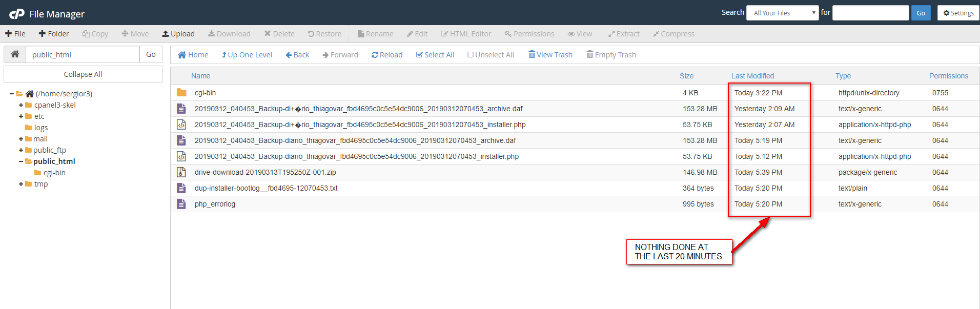980x309 pixels.
Task: Click the php_errorlog file icon
Action: [181, 204]
